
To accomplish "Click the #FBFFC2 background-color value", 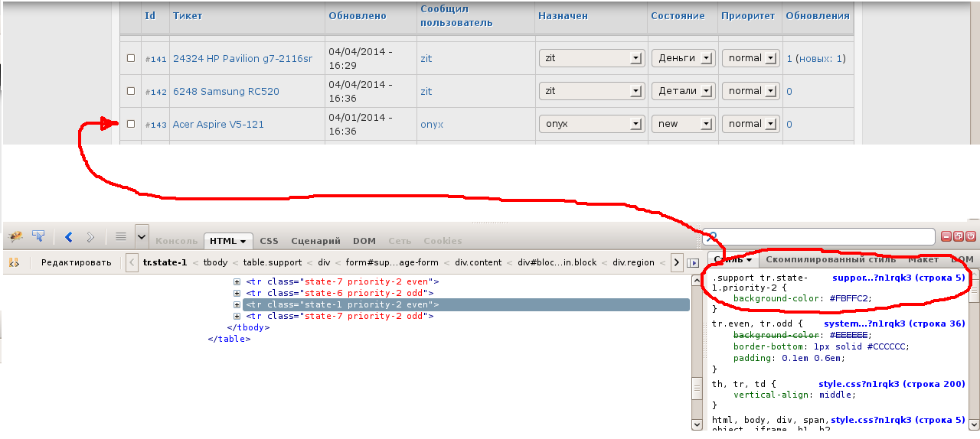I will pyautogui.click(x=851, y=298).
